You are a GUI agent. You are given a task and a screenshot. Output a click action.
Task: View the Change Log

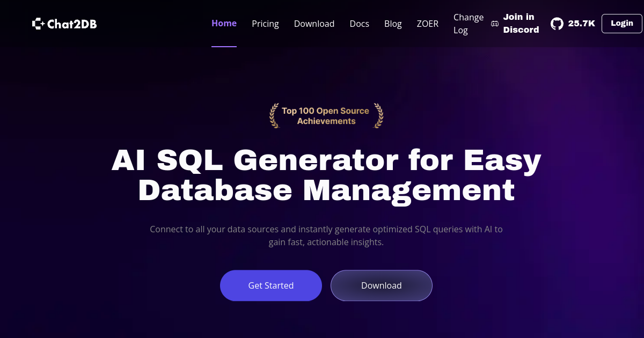coord(469,24)
